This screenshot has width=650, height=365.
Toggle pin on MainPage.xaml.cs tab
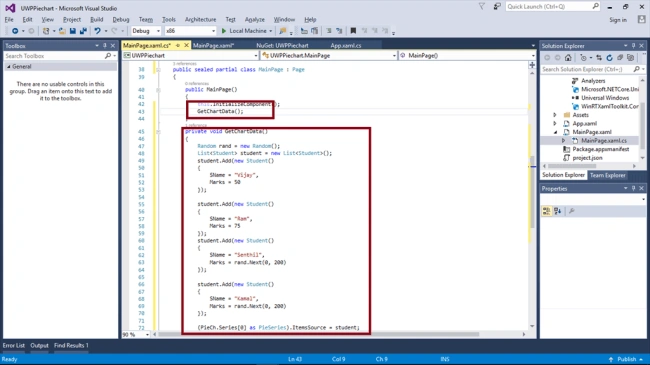pos(178,45)
